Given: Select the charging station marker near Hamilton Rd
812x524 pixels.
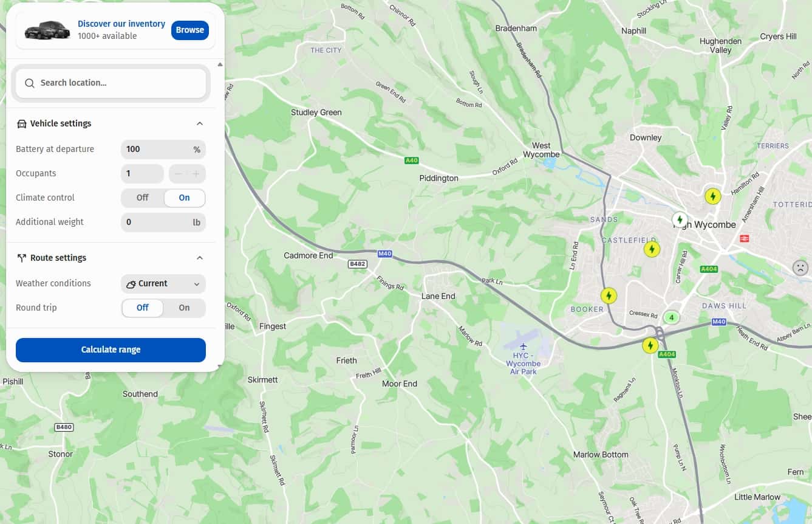Looking at the screenshot, I should [713, 196].
